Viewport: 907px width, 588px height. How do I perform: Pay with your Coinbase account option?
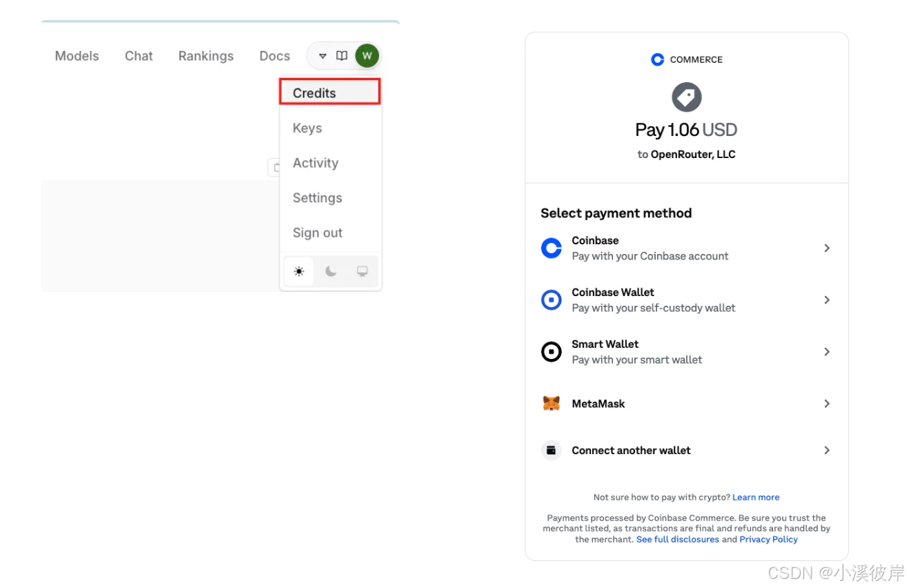point(650,256)
